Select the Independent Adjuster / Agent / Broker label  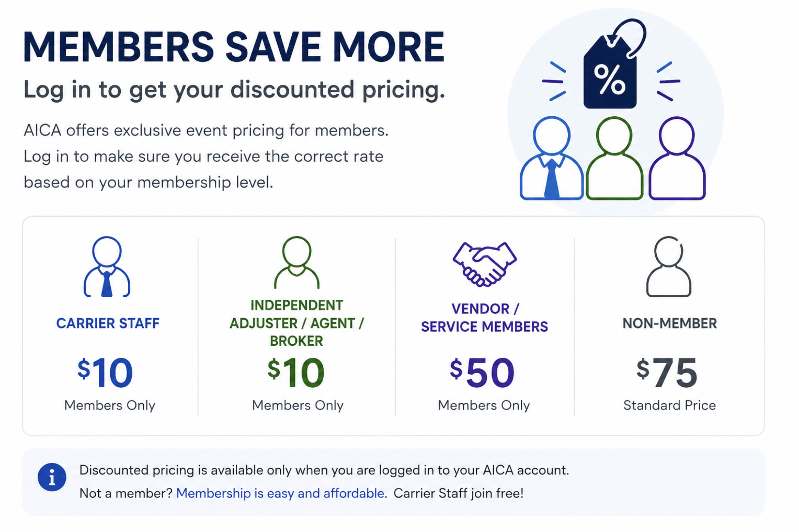pyautogui.click(x=297, y=323)
